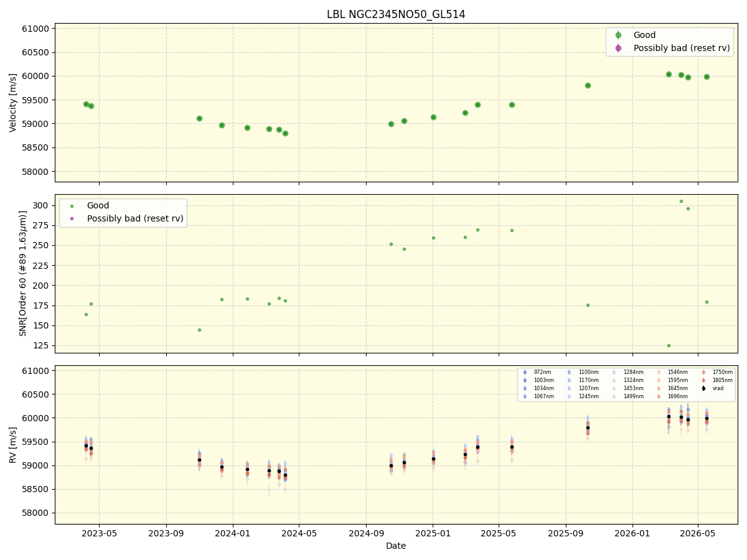Click the 150 tick on SNR axis
Screen dimensions: 747x560
coord(42,325)
